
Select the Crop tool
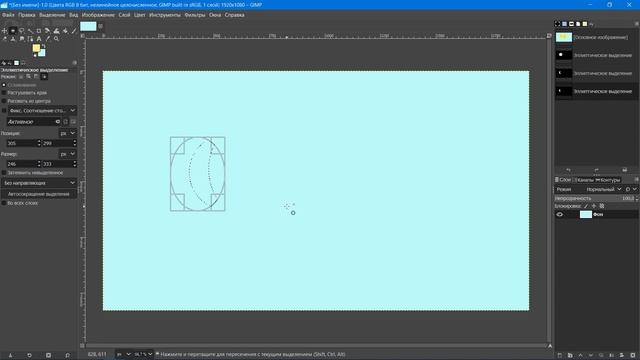(x=39, y=31)
